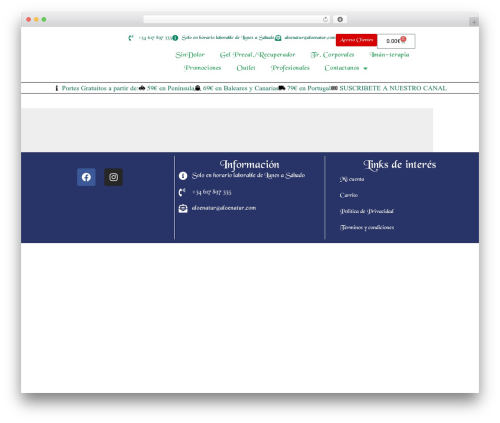This screenshot has width=500, height=423.
Task: Click the truck icon before 79€ en Portugal
Action: point(282,88)
